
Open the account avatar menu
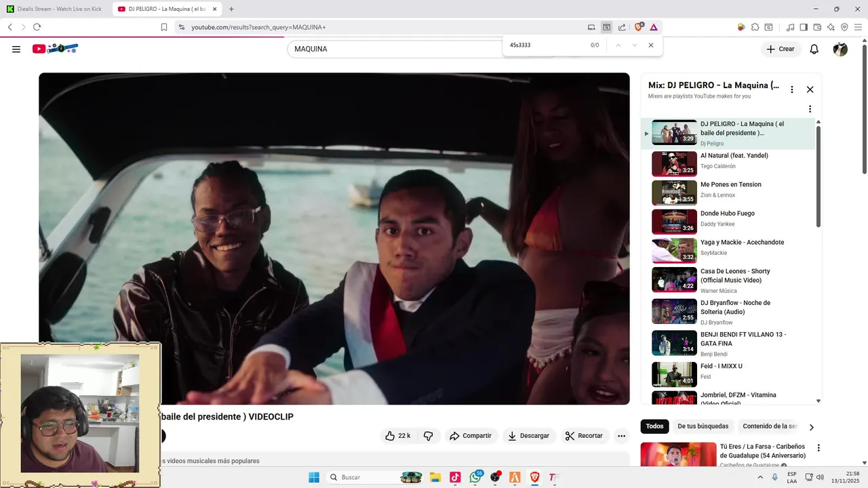click(840, 49)
